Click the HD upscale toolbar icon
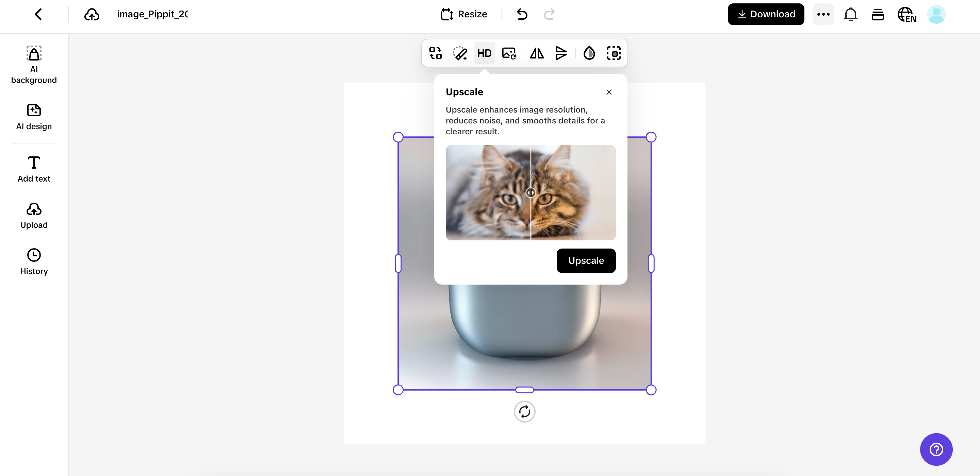 [x=484, y=53]
